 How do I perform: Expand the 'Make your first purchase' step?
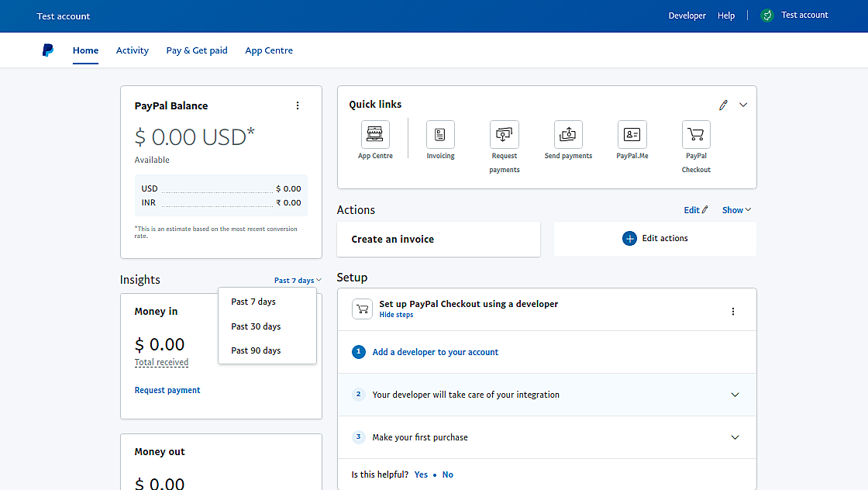coord(735,437)
